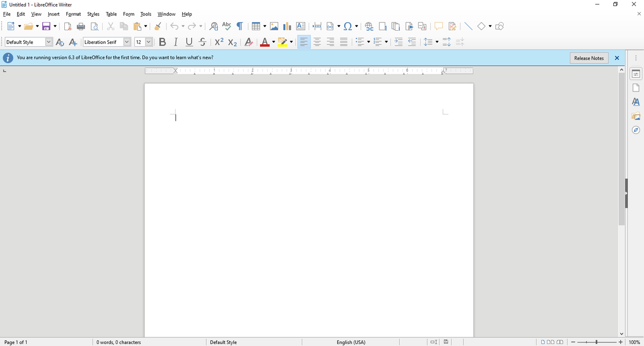The image size is (644, 346).
Task: Toggle the Draw Functions toolbar
Action: [x=499, y=26]
